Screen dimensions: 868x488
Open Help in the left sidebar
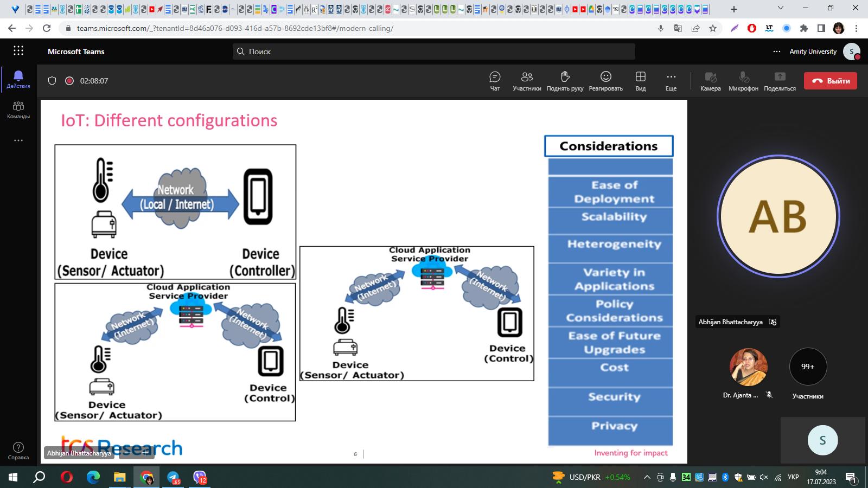pyautogui.click(x=18, y=451)
